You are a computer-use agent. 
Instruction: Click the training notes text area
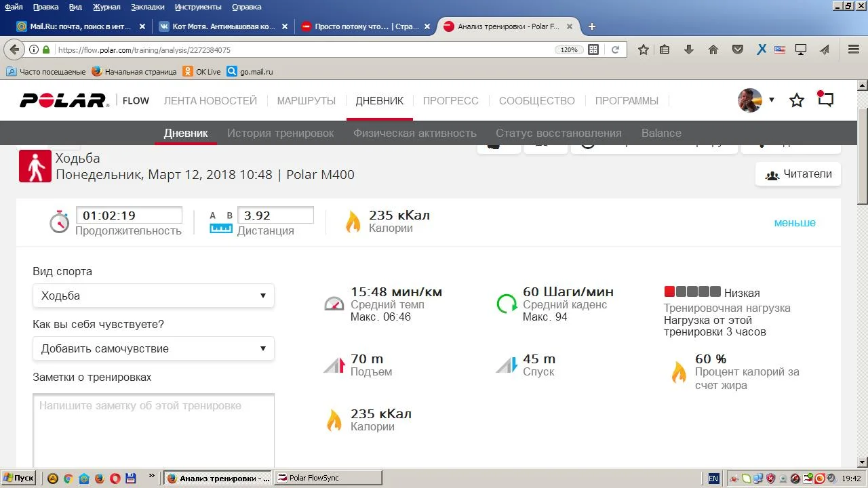click(x=153, y=430)
